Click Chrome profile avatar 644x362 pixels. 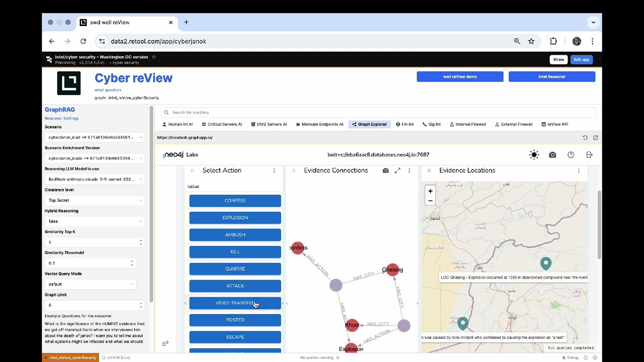pyautogui.click(x=577, y=41)
